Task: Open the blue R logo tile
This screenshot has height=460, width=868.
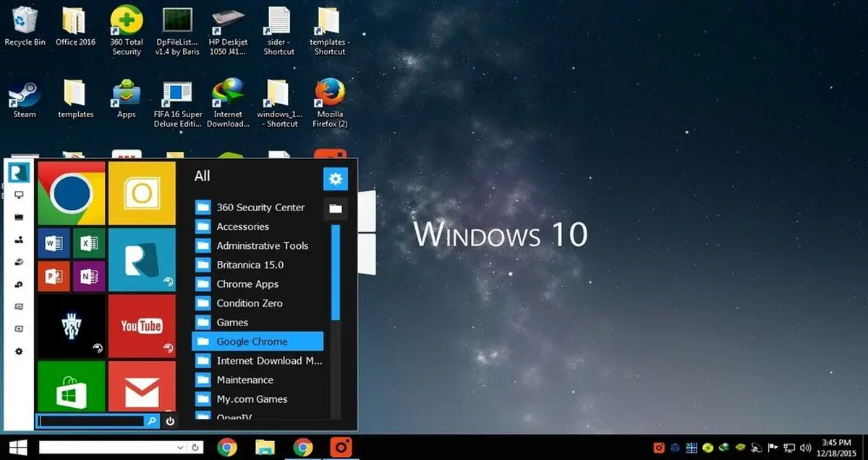Action: pyautogui.click(x=142, y=260)
